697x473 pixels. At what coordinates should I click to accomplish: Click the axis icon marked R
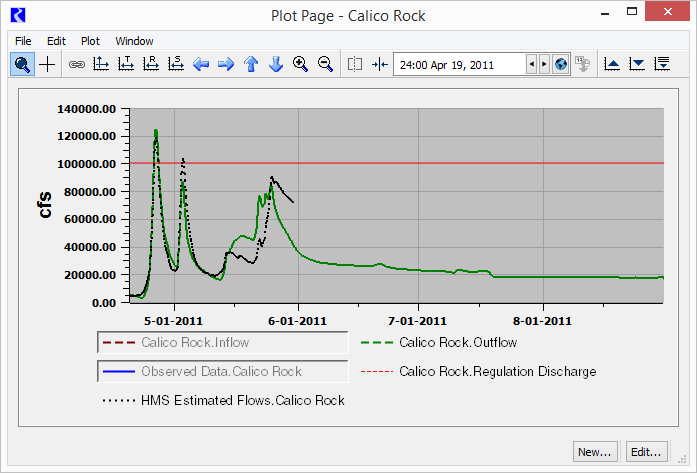pyautogui.click(x=151, y=64)
